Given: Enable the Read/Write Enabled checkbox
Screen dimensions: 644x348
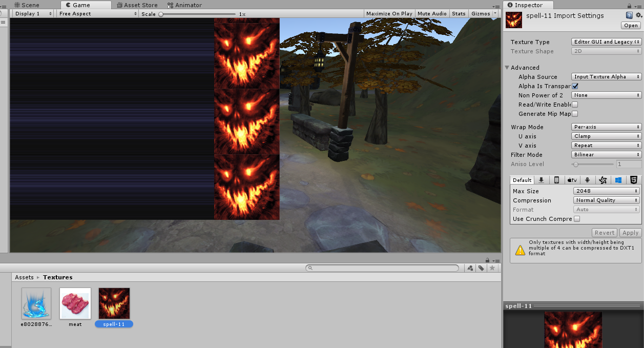Looking at the screenshot, I should point(575,105).
